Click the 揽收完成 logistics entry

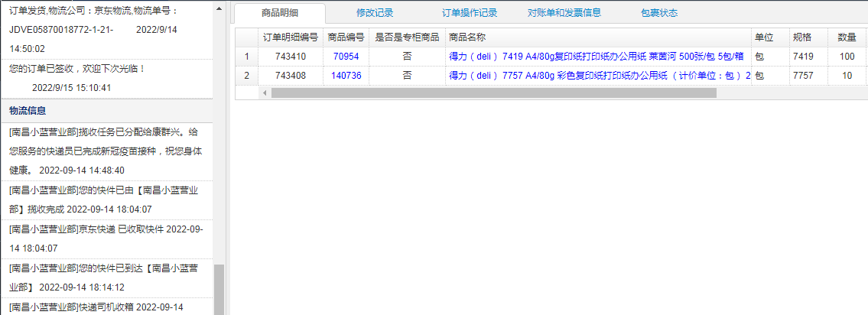point(107,200)
